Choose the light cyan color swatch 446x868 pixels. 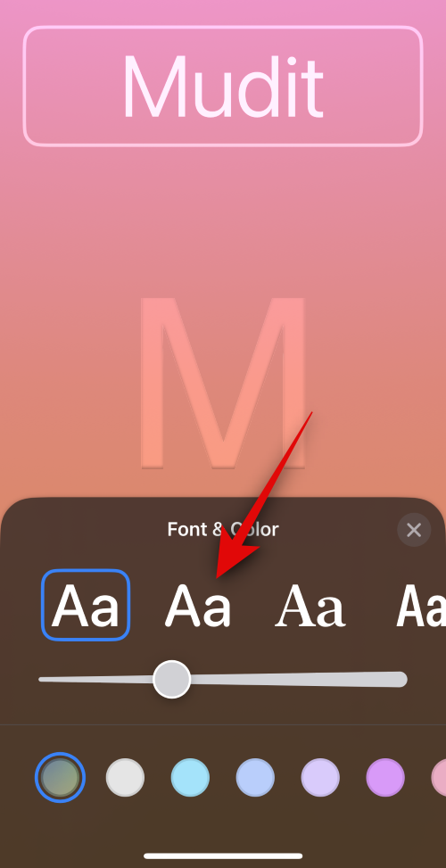tap(190, 777)
